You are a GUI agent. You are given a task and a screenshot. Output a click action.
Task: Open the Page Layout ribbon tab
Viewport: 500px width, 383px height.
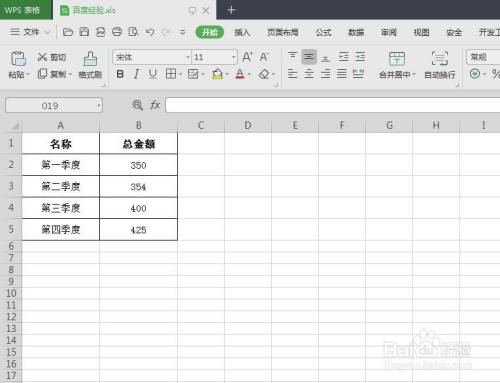click(x=283, y=32)
